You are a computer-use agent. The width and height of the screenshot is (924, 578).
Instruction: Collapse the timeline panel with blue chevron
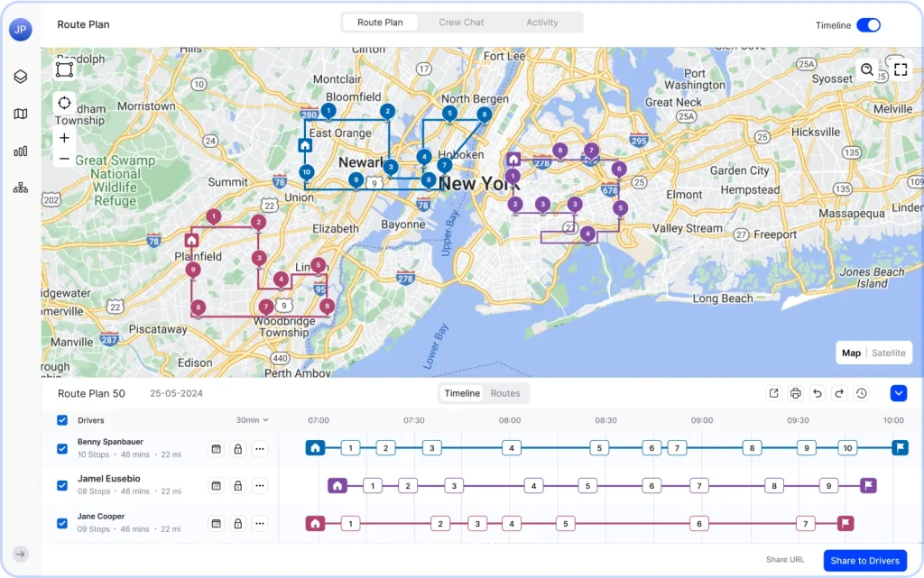(x=899, y=393)
